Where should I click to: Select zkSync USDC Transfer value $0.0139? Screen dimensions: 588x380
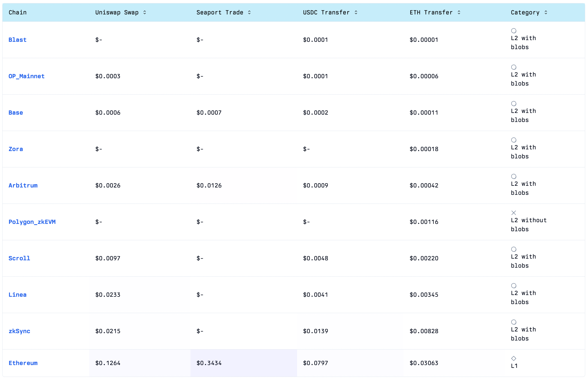point(315,331)
